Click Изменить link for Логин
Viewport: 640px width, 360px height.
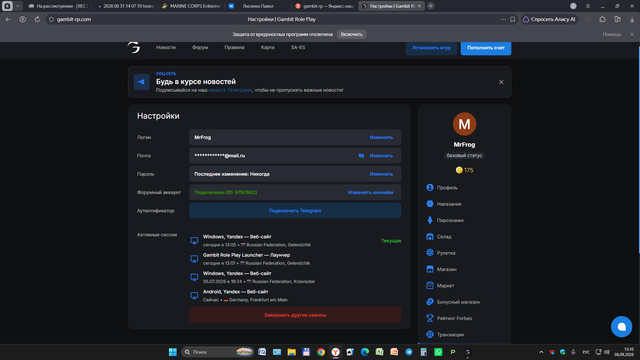tap(381, 137)
